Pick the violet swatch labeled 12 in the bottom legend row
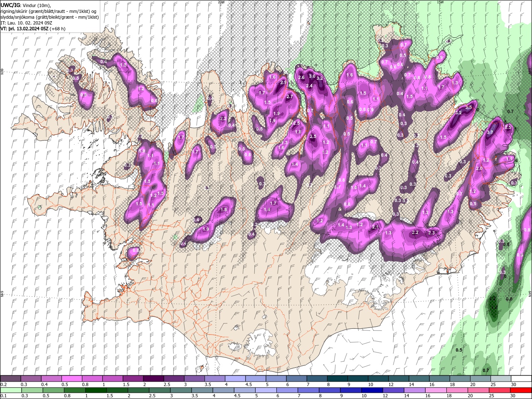 tap(393, 390)
